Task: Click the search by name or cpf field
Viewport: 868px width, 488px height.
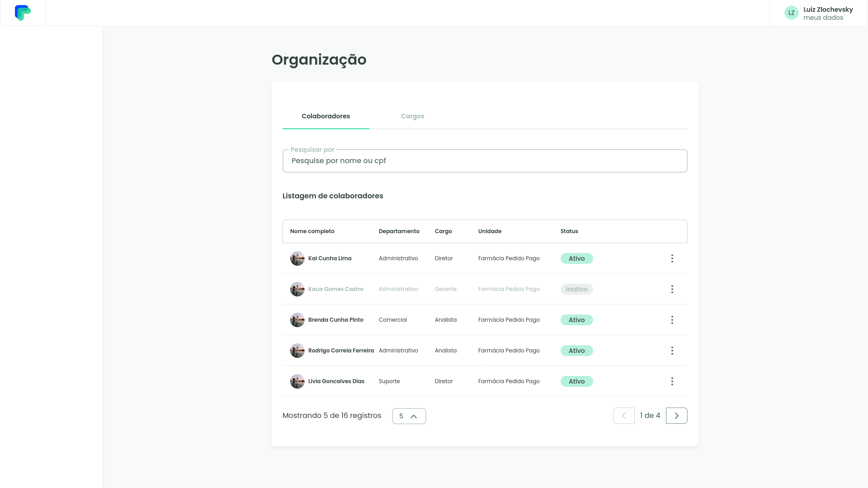Action: [x=485, y=161]
